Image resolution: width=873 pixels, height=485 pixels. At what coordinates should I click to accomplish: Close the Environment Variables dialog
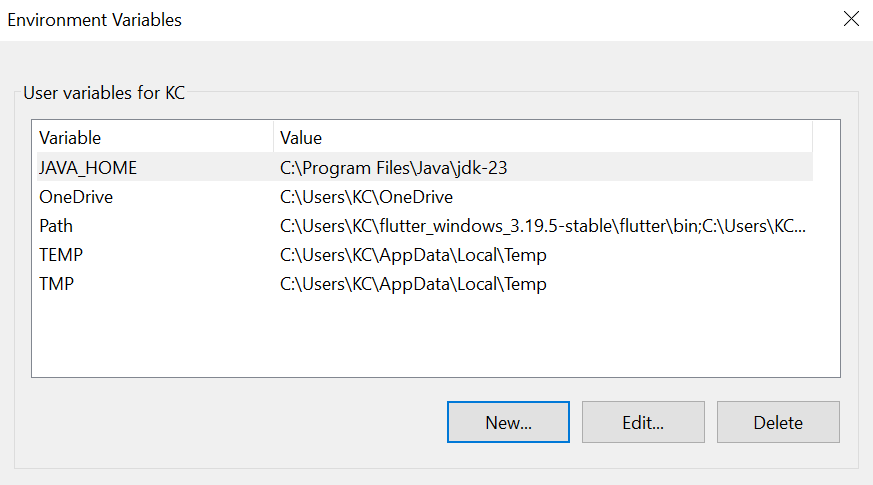pos(851,19)
